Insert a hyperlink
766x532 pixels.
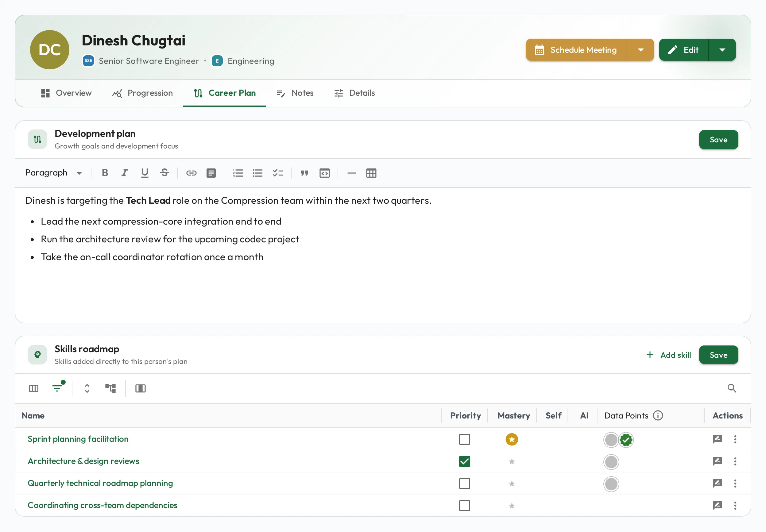[191, 173]
